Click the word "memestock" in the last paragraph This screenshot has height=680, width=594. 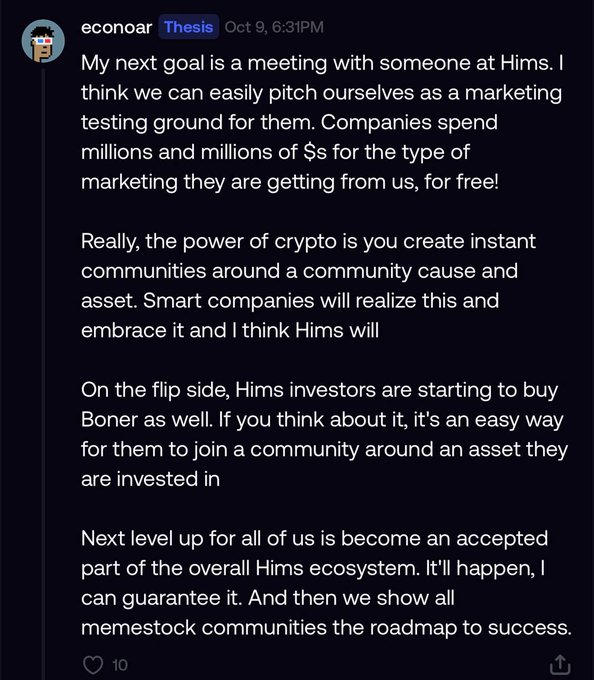139,628
